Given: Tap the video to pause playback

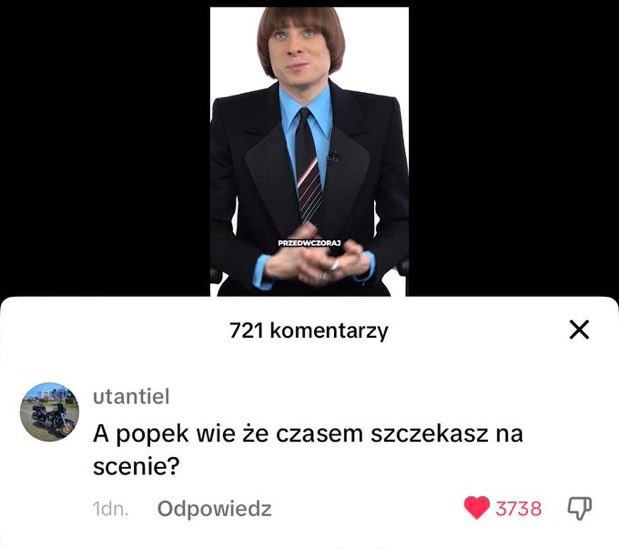Looking at the screenshot, I should pyautogui.click(x=309, y=152).
